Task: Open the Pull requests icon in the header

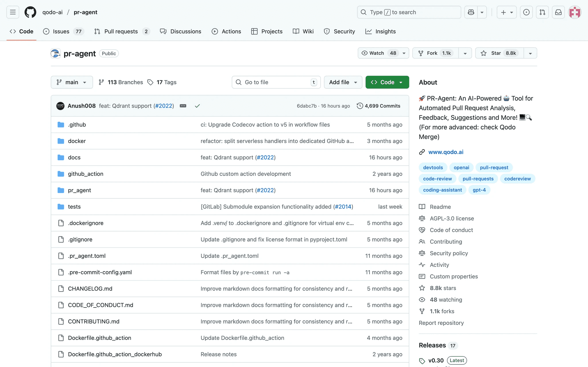Action: (542, 12)
